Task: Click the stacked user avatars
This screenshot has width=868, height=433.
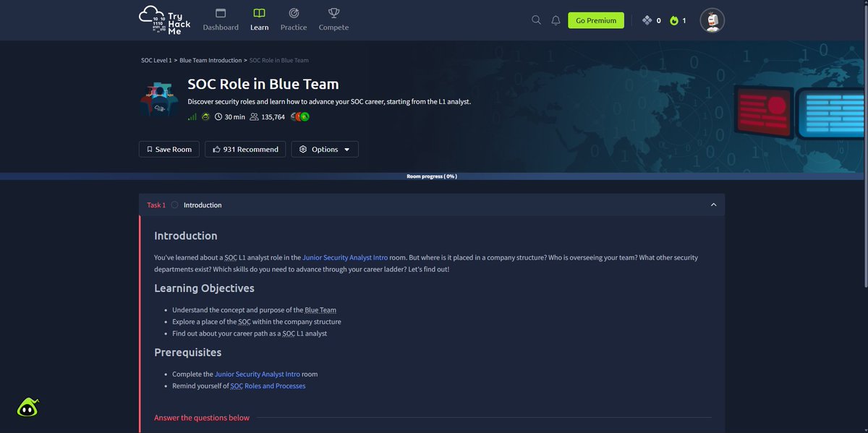Action: pyautogui.click(x=301, y=116)
